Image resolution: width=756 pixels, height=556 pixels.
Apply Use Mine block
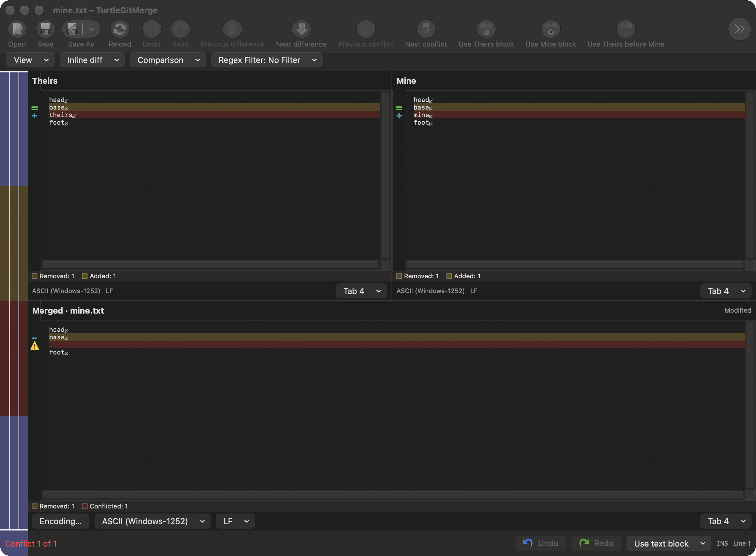coord(551,29)
